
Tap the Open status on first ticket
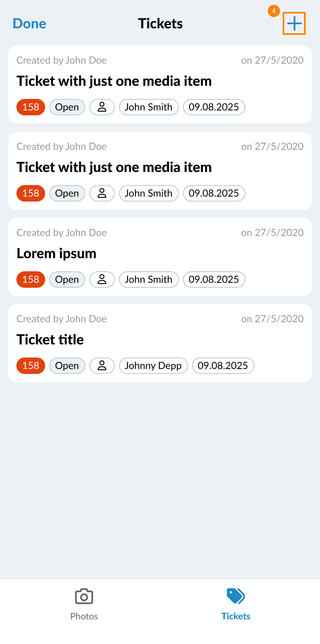click(x=67, y=107)
